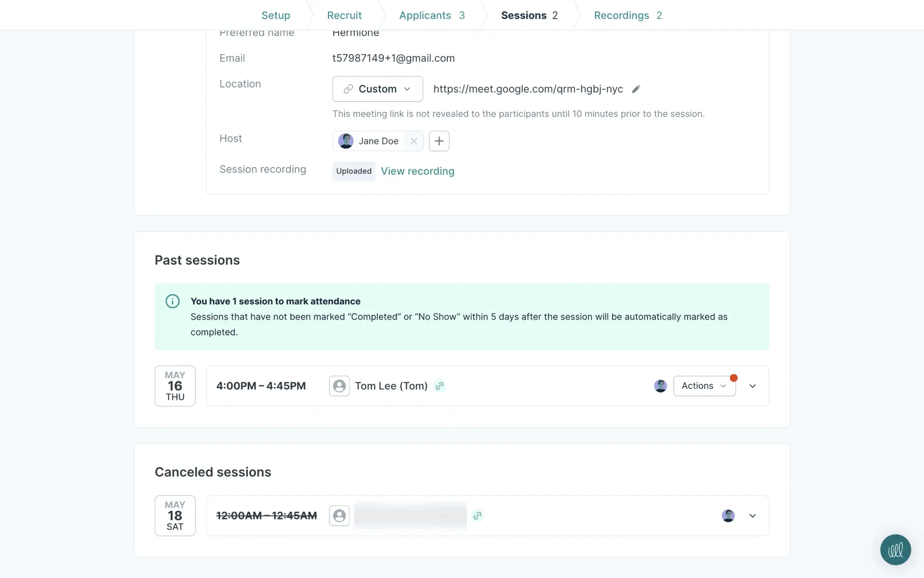This screenshot has height=578, width=924.
Task: Open the Recordings tab
Action: click(628, 15)
